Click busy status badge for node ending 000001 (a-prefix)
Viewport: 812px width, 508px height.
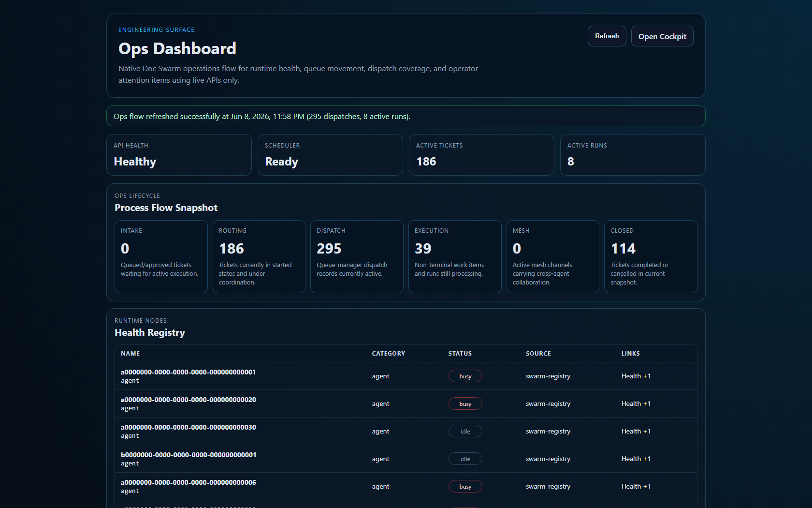tap(465, 376)
